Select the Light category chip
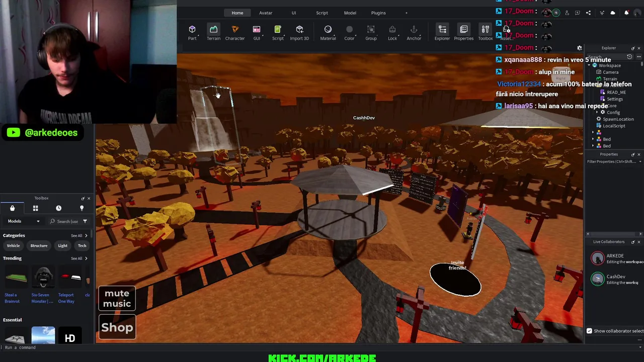 coord(62,245)
